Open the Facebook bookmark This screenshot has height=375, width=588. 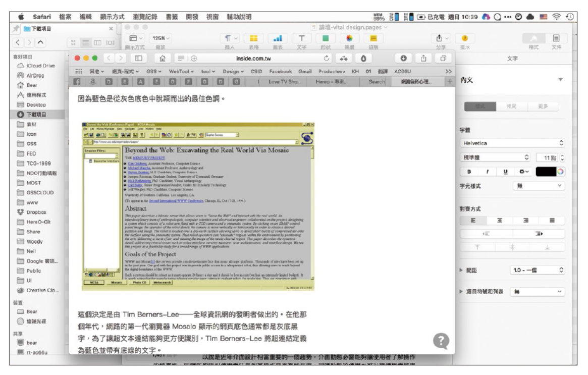[280, 71]
